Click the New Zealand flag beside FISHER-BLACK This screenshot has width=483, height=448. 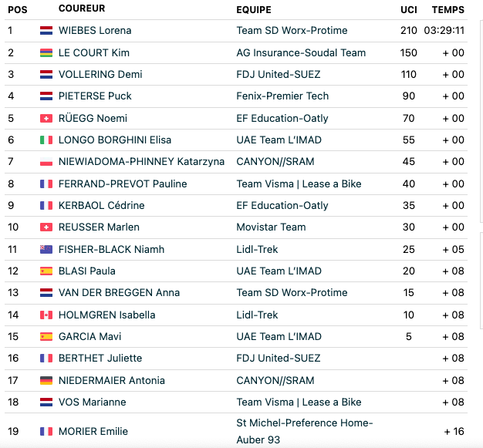pos(46,249)
